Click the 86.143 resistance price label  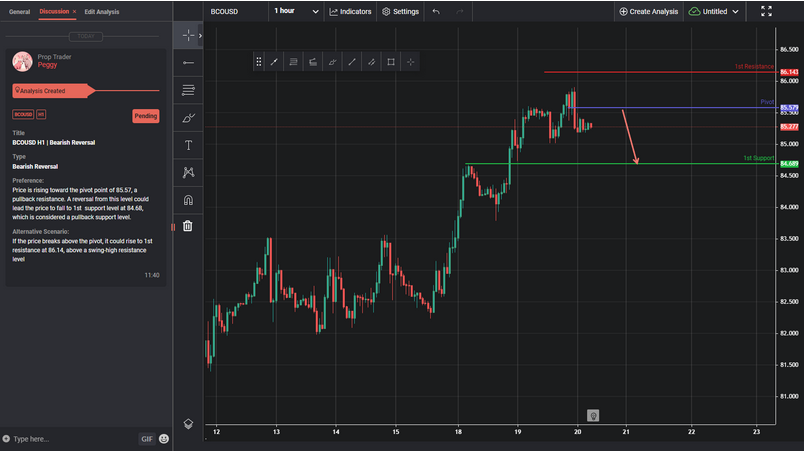789,72
